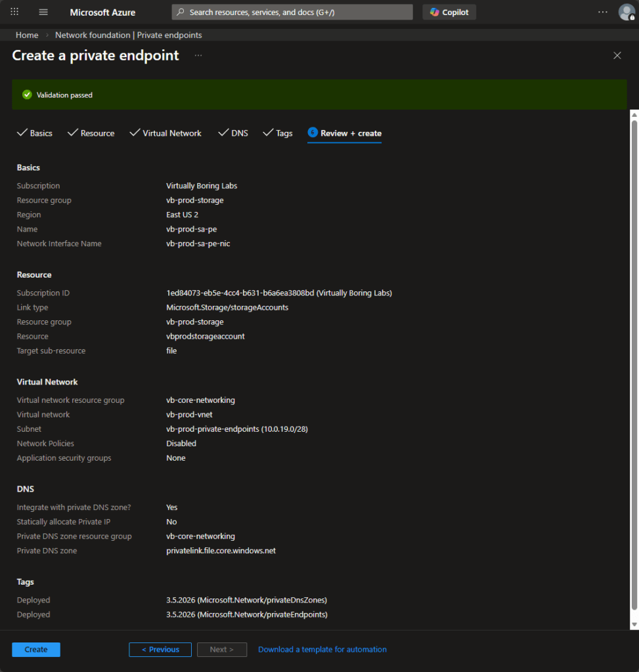This screenshot has height=672, width=639.
Task: Click the search resources input field
Action: click(x=292, y=12)
